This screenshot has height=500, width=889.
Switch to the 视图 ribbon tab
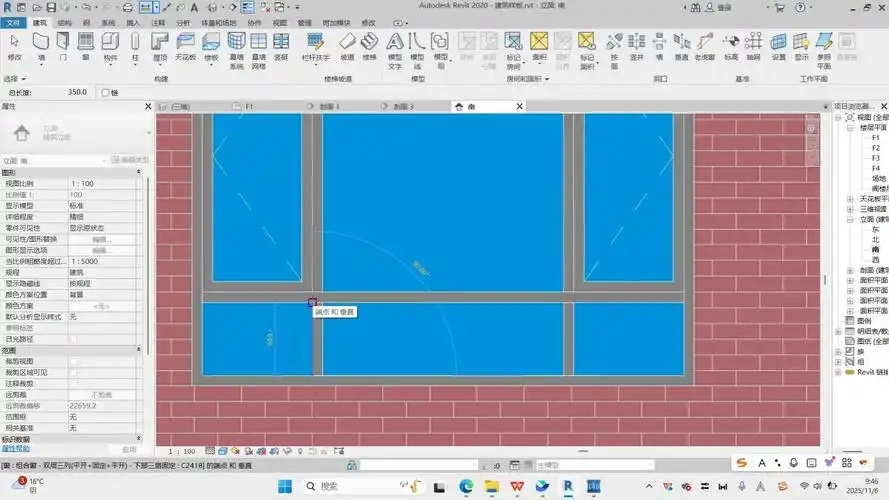click(x=280, y=23)
